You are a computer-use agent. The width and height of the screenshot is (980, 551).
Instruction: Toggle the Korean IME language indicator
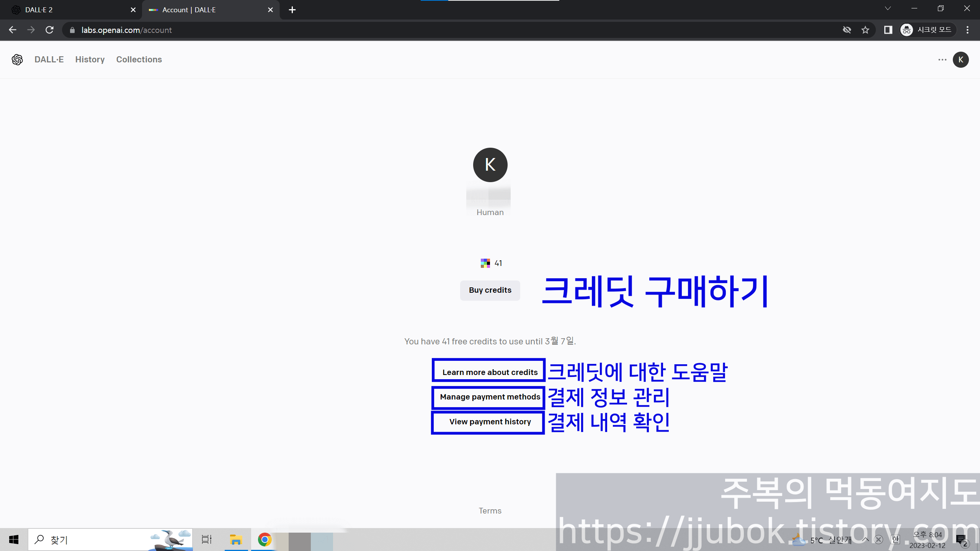click(x=895, y=540)
